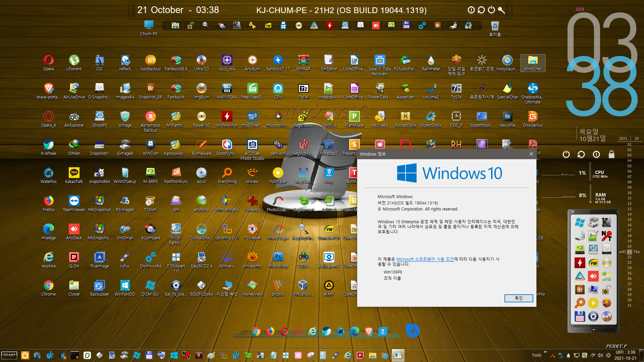The height and width of the screenshot is (362, 644).
Task: Close the Windows 정보 dialog
Action: pos(531,154)
